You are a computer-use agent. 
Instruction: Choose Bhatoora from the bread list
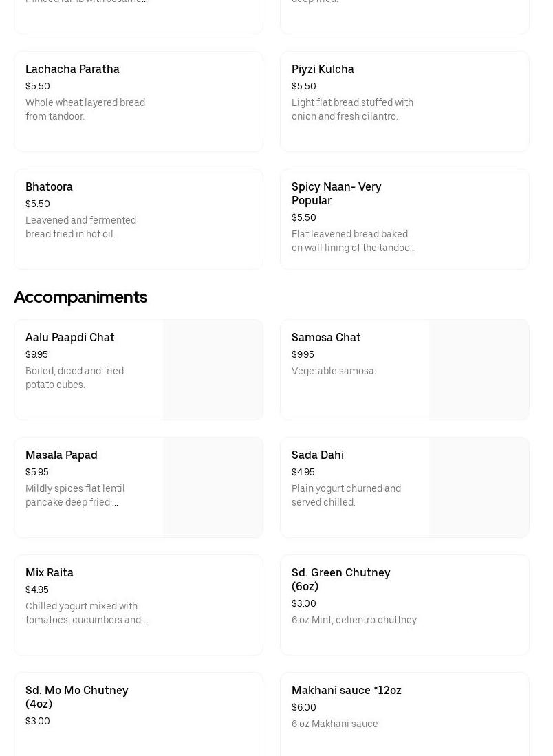click(49, 187)
